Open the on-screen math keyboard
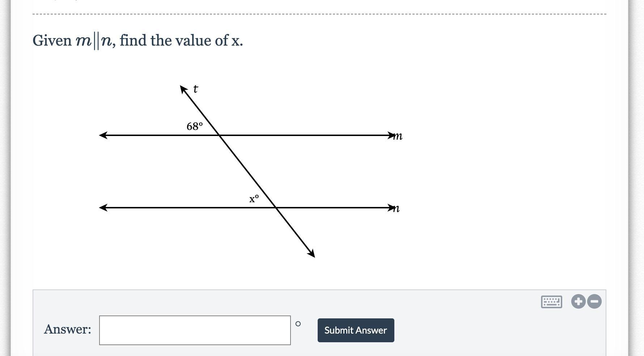 point(551,302)
